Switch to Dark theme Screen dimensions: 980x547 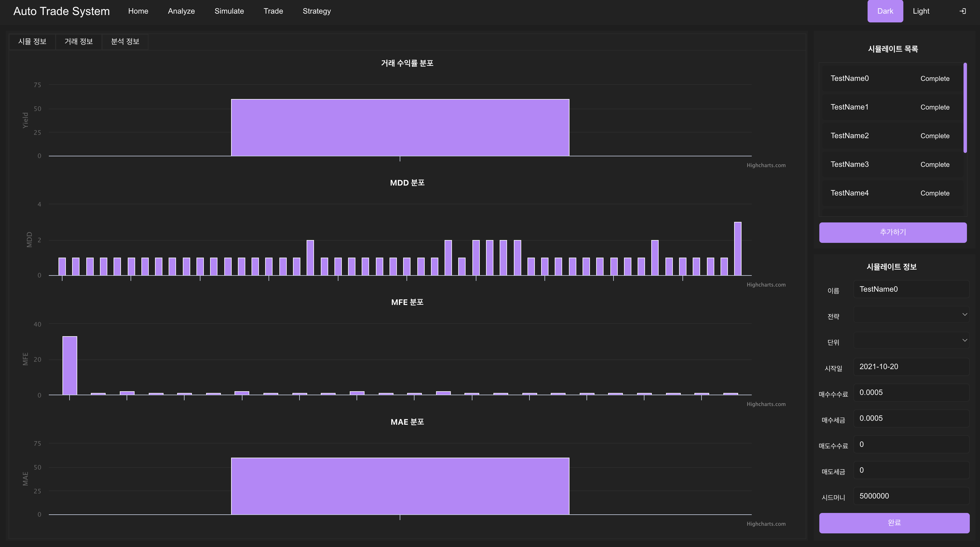pyautogui.click(x=885, y=11)
